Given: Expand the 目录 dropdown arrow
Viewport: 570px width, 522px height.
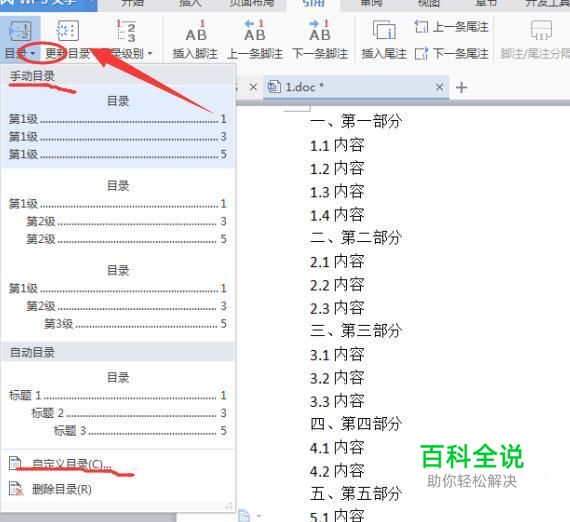Looking at the screenshot, I should [33, 54].
